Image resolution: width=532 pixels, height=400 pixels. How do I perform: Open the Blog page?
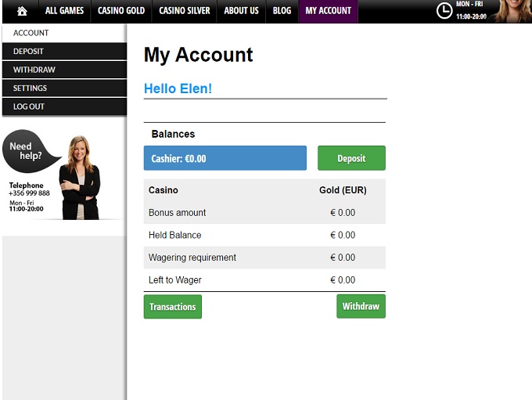282,11
